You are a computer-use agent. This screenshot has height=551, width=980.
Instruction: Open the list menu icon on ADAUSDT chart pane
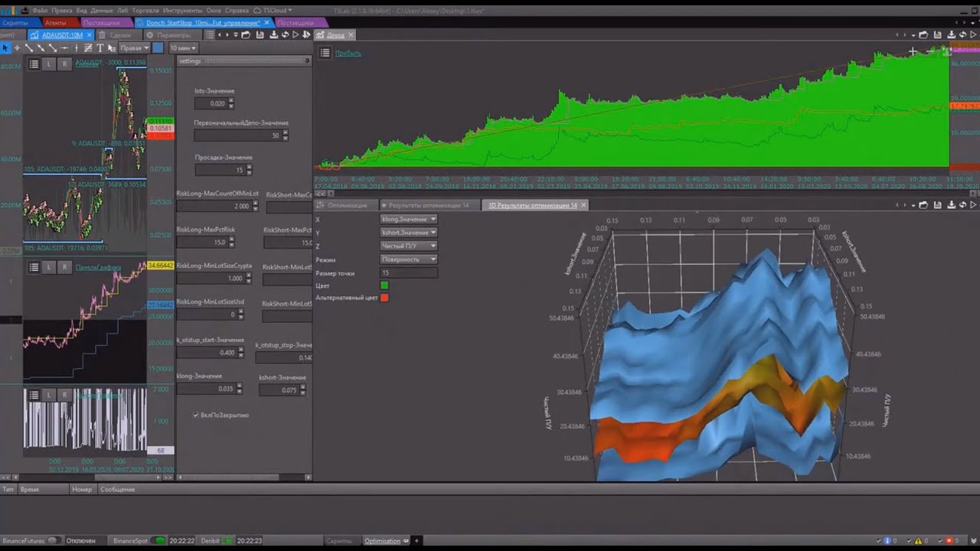point(34,64)
